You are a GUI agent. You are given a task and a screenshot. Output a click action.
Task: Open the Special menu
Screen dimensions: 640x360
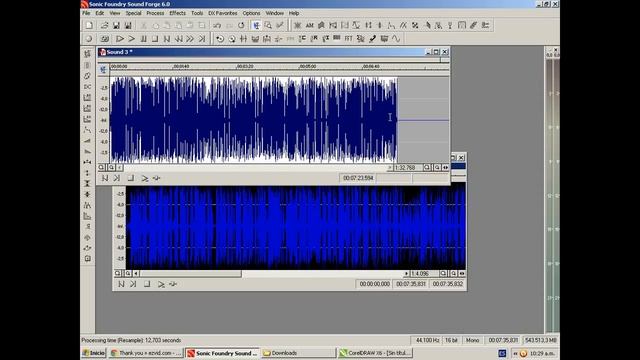133,13
